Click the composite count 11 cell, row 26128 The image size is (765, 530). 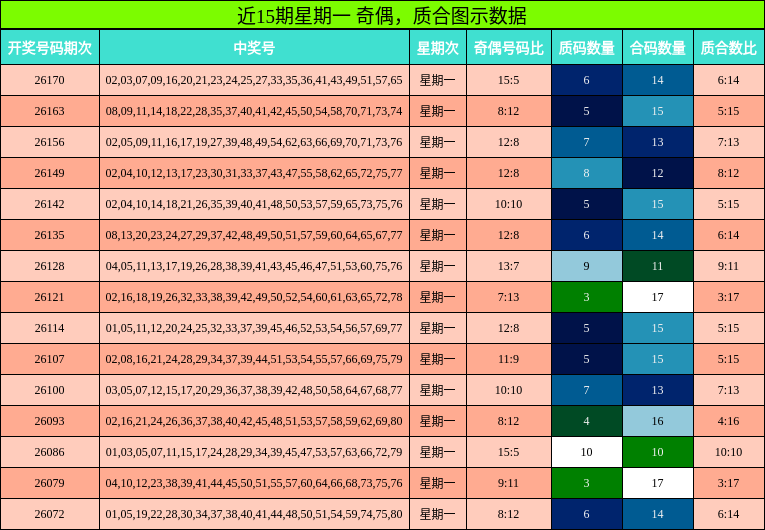tap(658, 266)
